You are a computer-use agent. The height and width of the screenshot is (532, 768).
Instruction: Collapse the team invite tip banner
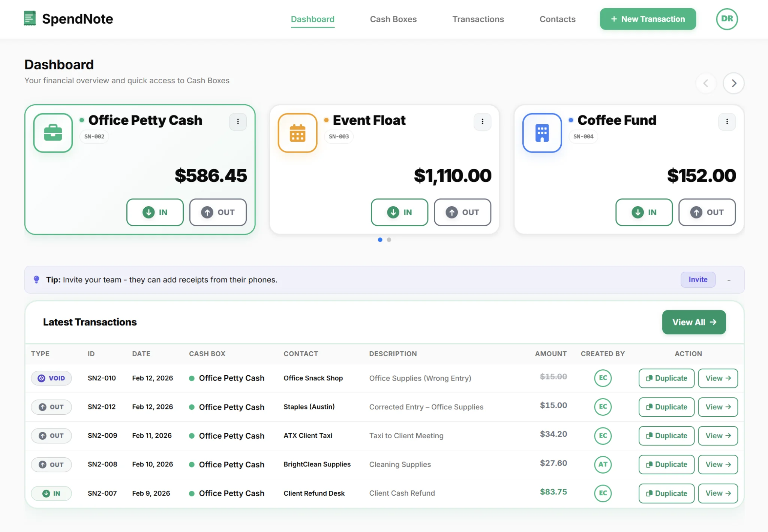[728, 279]
